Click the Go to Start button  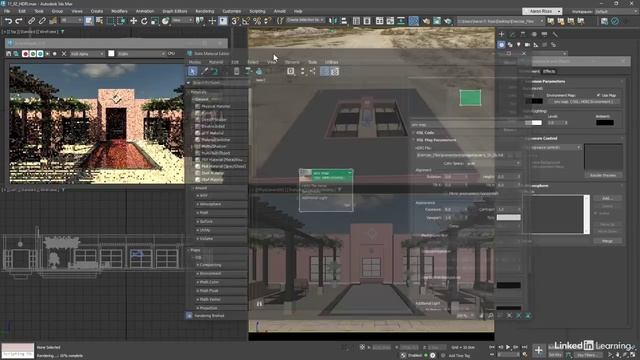(492, 347)
